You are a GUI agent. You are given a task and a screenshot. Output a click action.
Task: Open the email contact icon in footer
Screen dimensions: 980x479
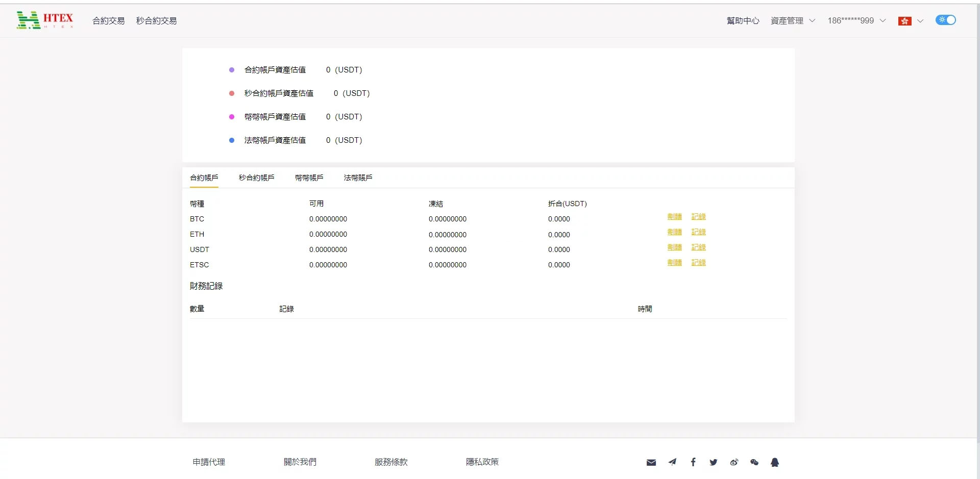tap(651, 462)
